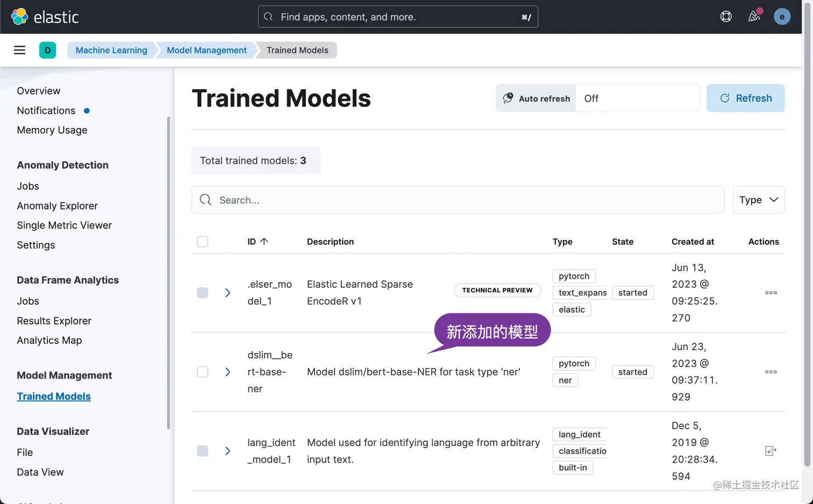The image size is (813, 504).
Task: Sort by ID using the arrow
Action: 264,241
